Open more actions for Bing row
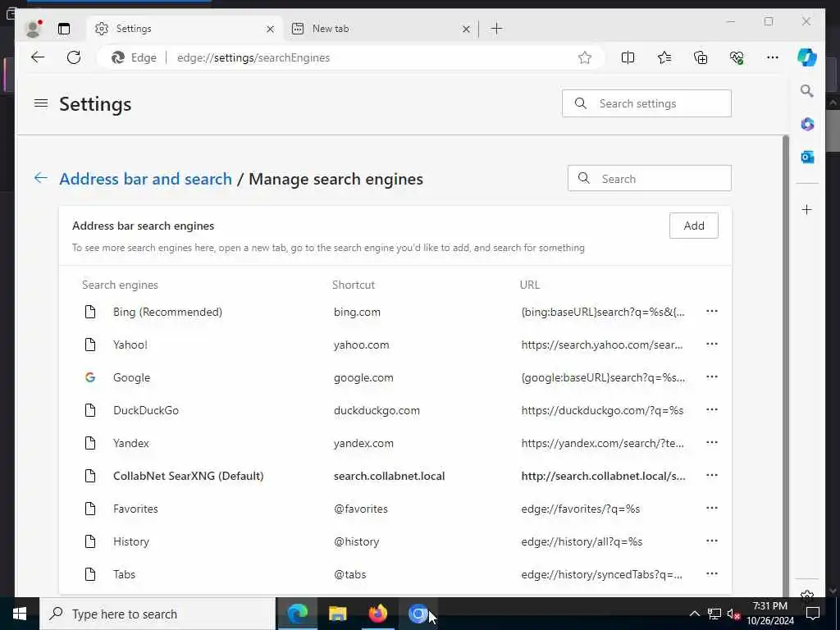Viewport: 840px width, 630px height. click(x=711, y=311)
